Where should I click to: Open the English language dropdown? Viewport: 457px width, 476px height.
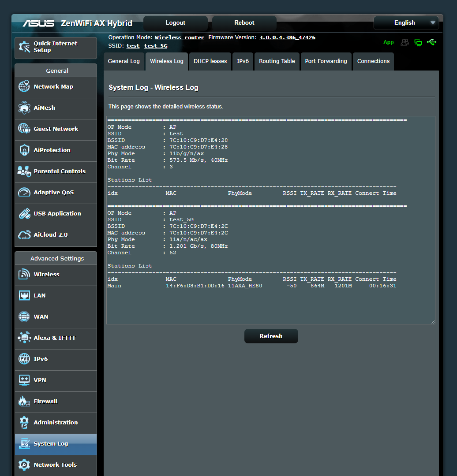point(406,23)
